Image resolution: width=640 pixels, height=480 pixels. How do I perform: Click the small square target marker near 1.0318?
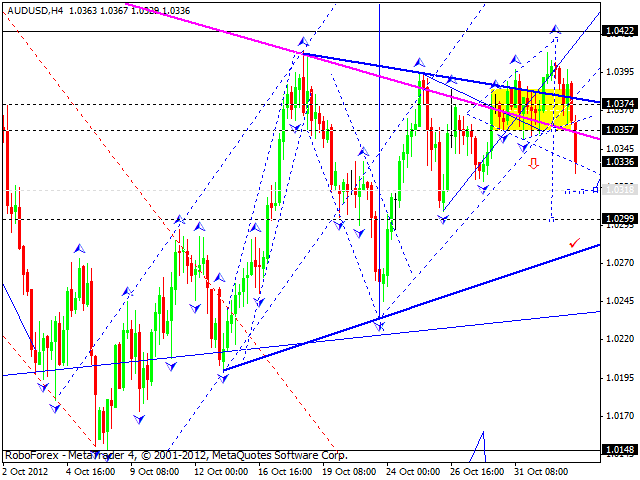click(595, 190)
